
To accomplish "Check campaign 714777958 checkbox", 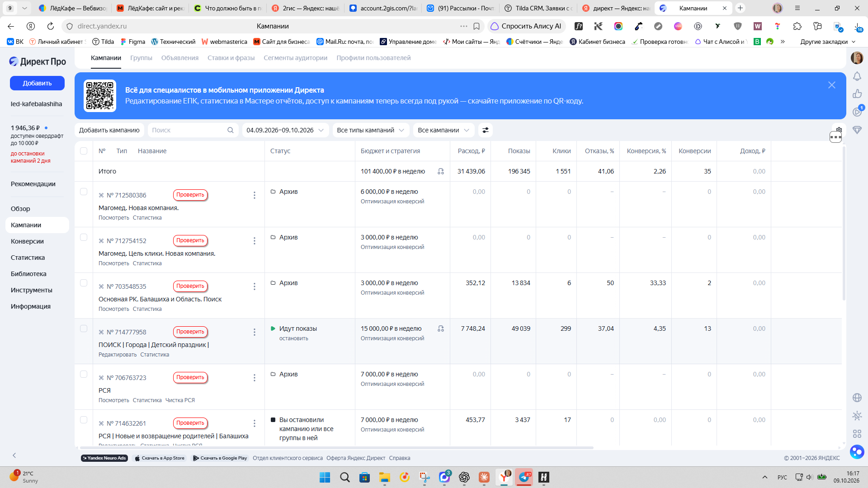I will (84, 328).
